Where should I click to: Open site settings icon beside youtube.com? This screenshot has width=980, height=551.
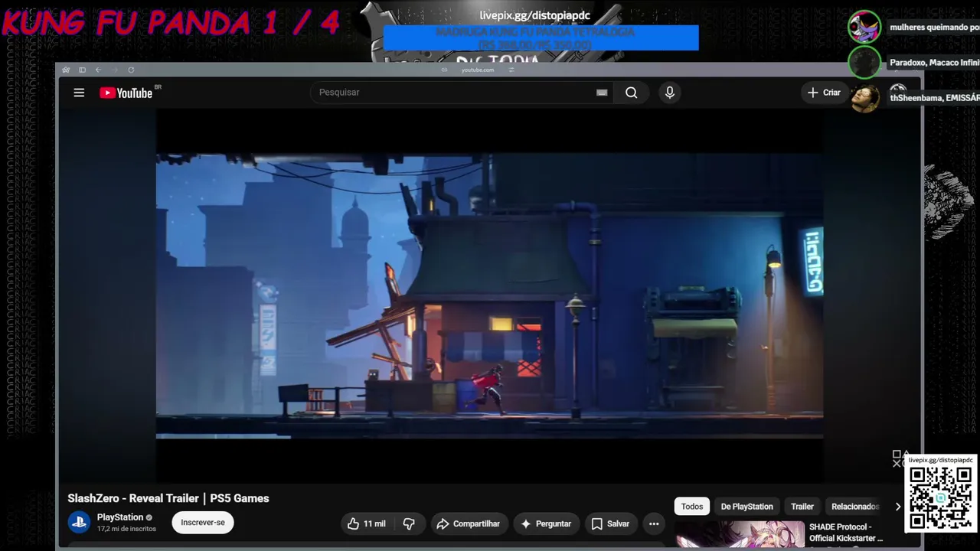tap(511, 70)
